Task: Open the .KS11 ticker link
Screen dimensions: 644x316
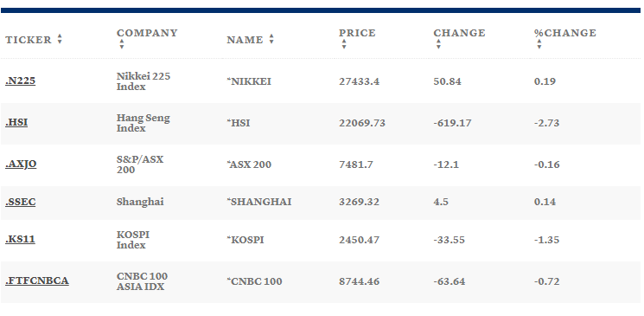Action: 20,240
